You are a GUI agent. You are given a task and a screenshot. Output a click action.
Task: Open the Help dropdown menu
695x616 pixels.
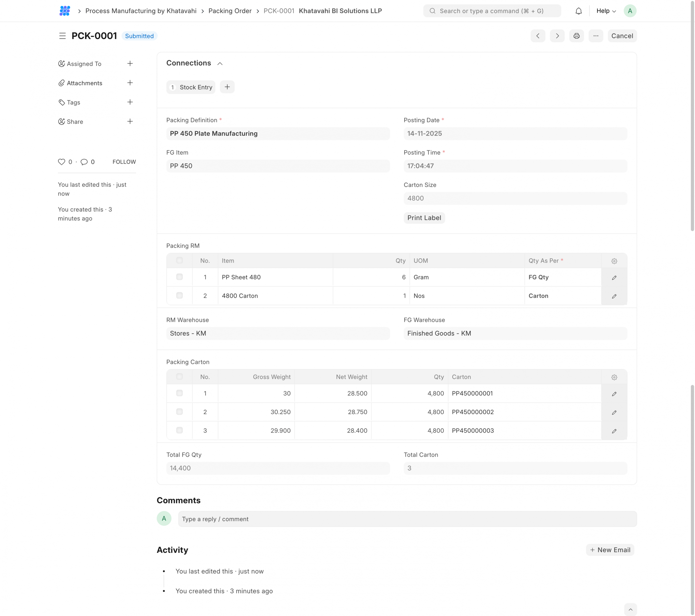click(x=606, y=11)
